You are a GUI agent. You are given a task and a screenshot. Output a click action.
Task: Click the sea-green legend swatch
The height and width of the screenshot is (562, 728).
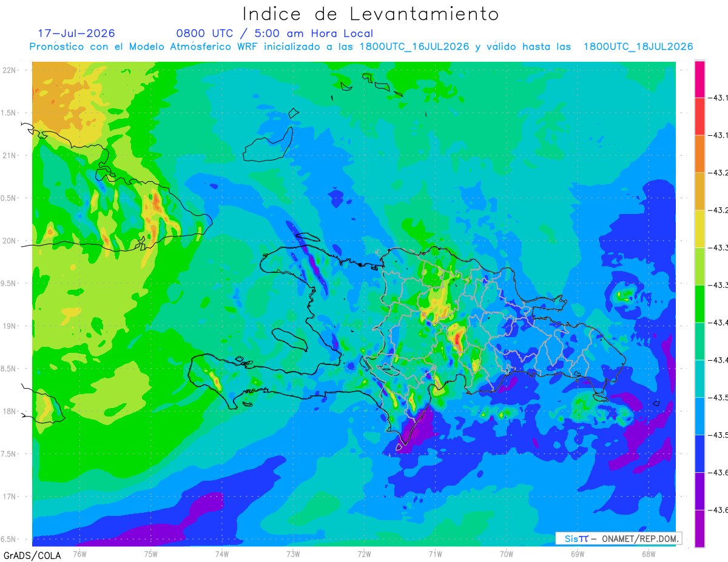699,341
